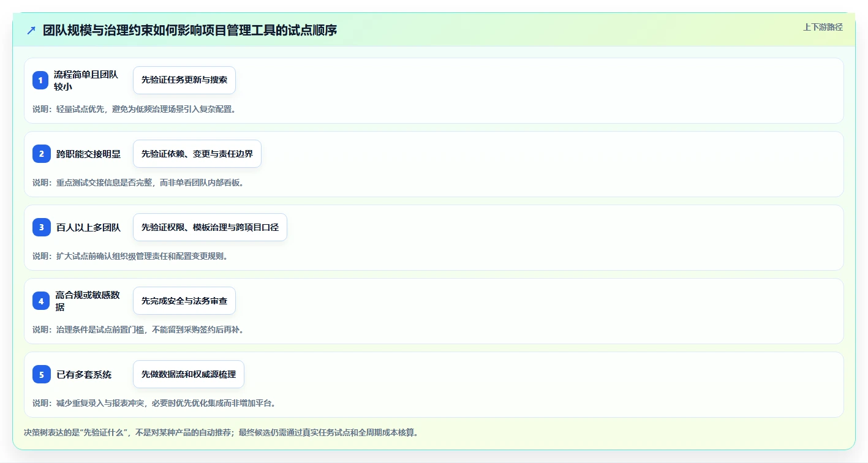Click the number 2 step badge
The height and width of the screenshot is (463, 868).
pos(42,154)
